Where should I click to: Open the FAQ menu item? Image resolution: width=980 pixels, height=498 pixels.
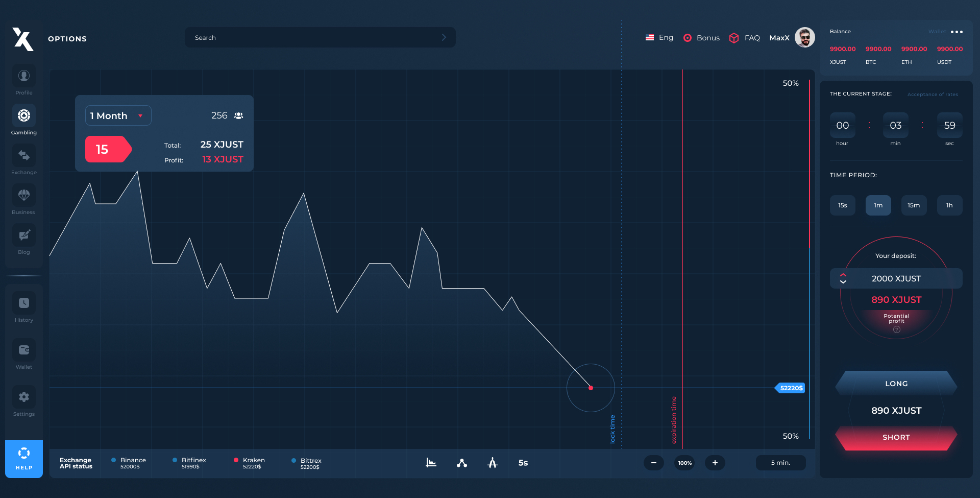coord(745,38)
